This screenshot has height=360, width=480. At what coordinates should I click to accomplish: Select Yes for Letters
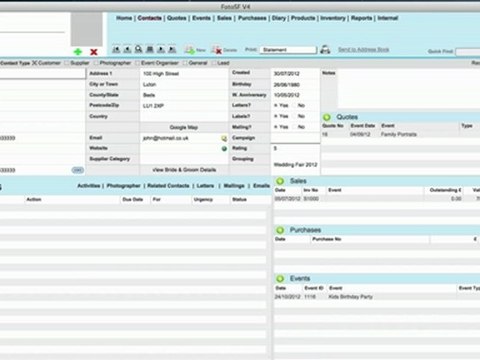click(276, 106)
